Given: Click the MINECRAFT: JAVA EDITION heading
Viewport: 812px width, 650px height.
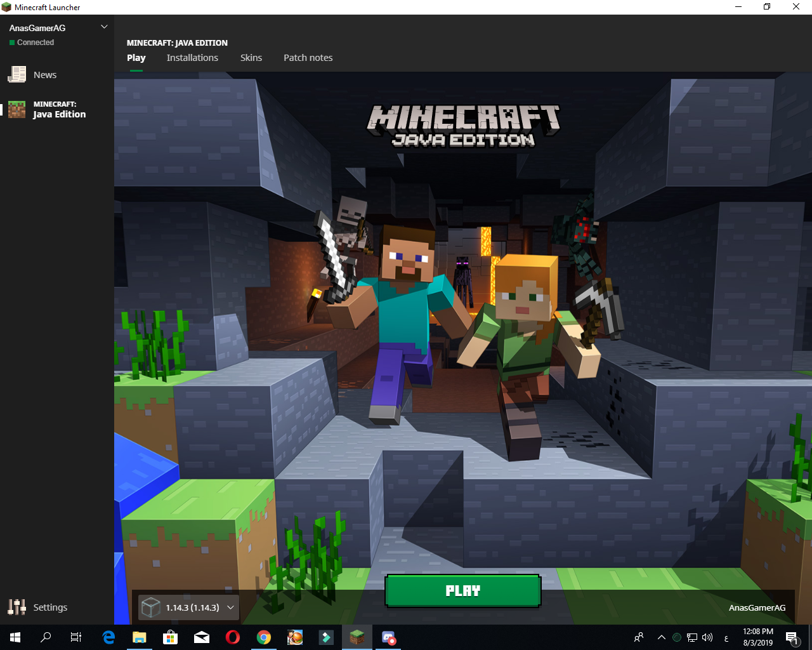Looking at the screenshot, I should (177, 43).
